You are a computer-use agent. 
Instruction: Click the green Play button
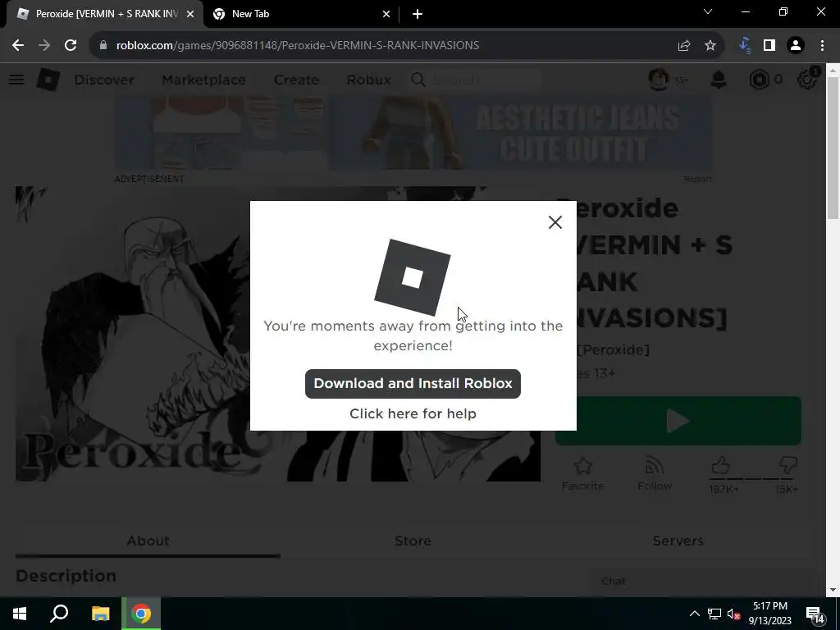pyautogui.click(x=678, y=421)
